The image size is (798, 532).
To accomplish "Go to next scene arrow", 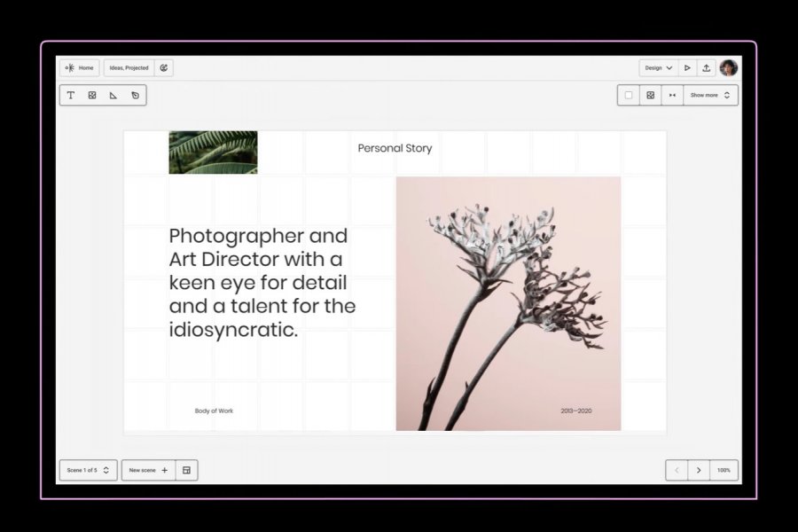I will pyautogui.click(x=699, y=470).
